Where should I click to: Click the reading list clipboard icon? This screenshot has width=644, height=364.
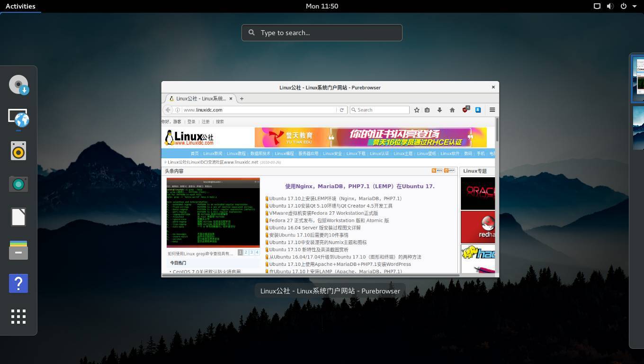pyautogui.click(x=428, y=109)
